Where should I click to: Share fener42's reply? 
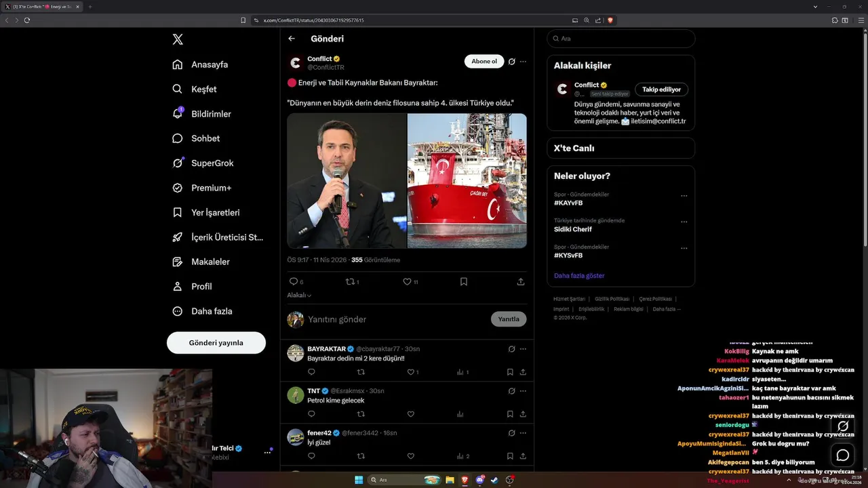coord(523,456)
